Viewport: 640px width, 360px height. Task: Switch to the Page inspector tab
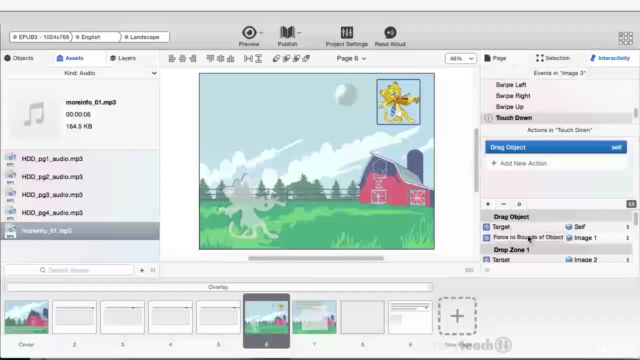pyautogui.click(x=495, y=58)
